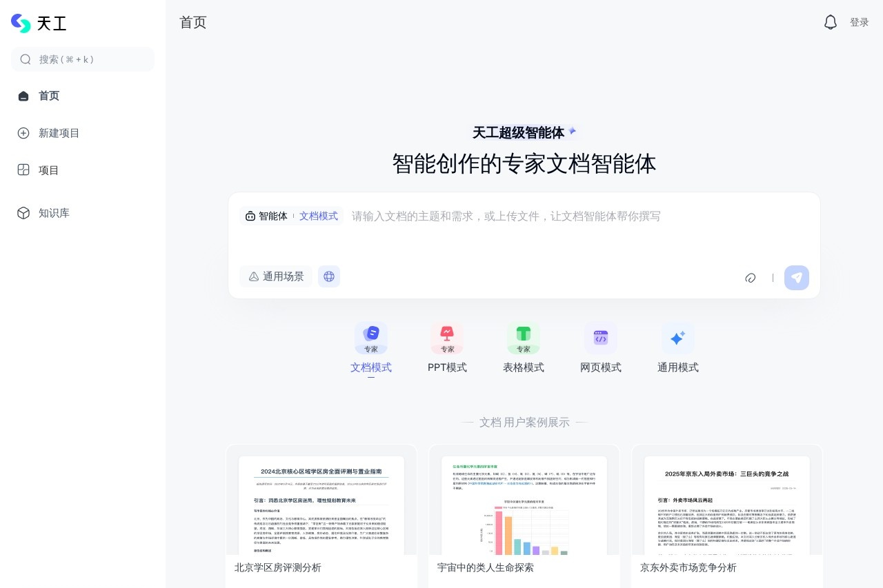Click the 智能体 robot icon
This screenshot has width=883, height=588.
250,216
